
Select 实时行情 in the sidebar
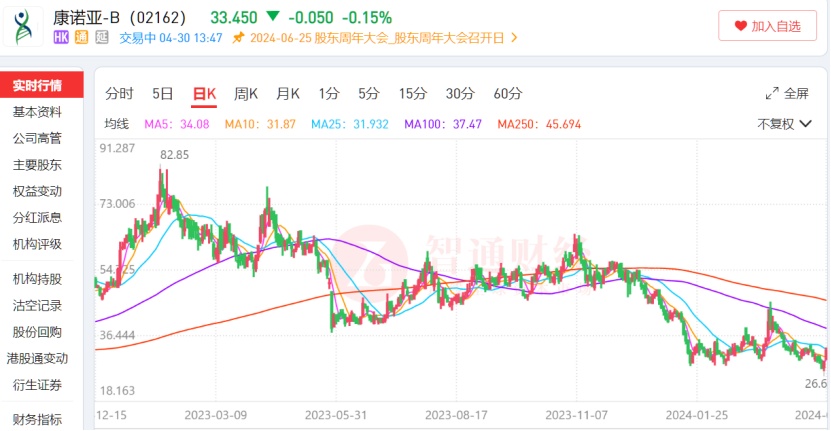pos(41,85)
